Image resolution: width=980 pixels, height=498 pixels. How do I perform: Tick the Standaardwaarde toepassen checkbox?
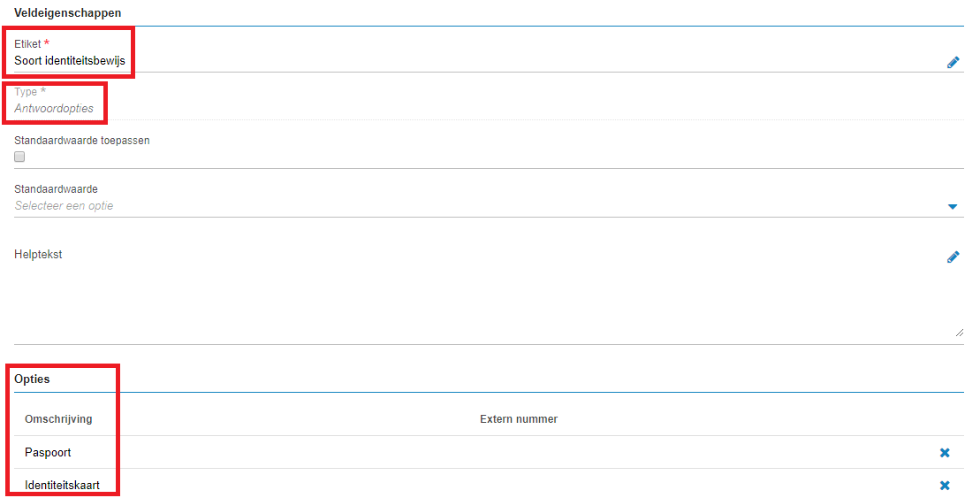tap(19, 157)
